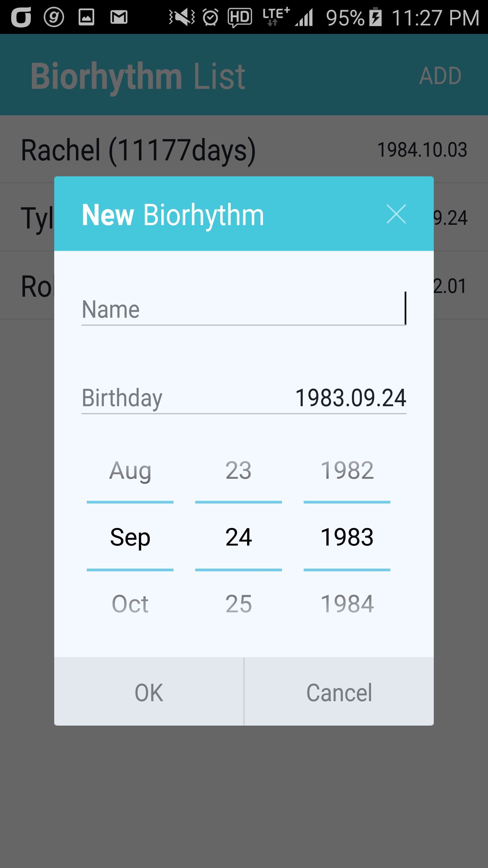
Task: Tap the HD voice status icon
Action: 240,17
